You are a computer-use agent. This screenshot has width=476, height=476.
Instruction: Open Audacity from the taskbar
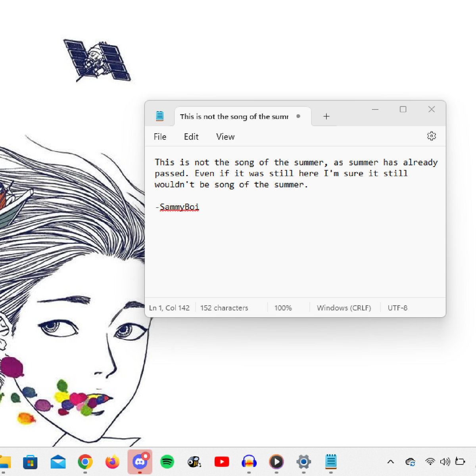[x=249, y=462]
